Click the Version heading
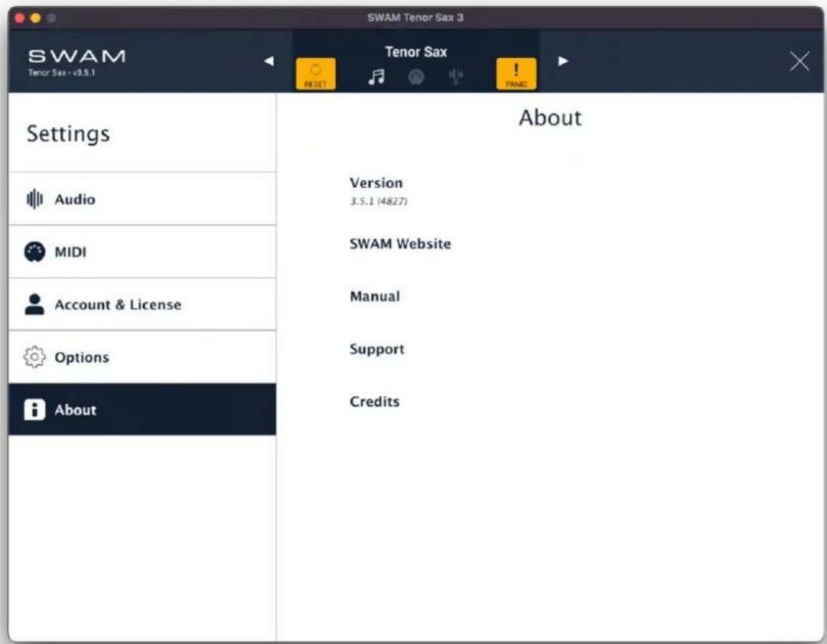The height and width of the screenshot is (644, 827). pos(376,183)
